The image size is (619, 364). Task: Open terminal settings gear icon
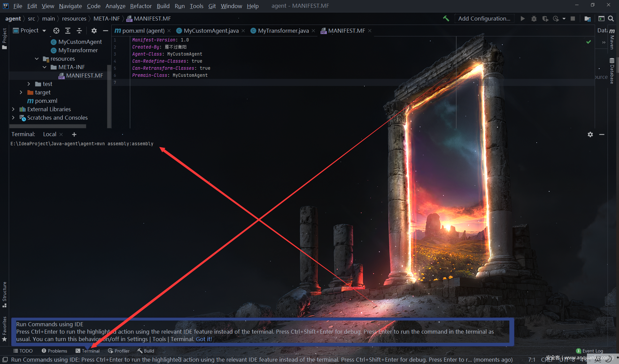point(590,134)
